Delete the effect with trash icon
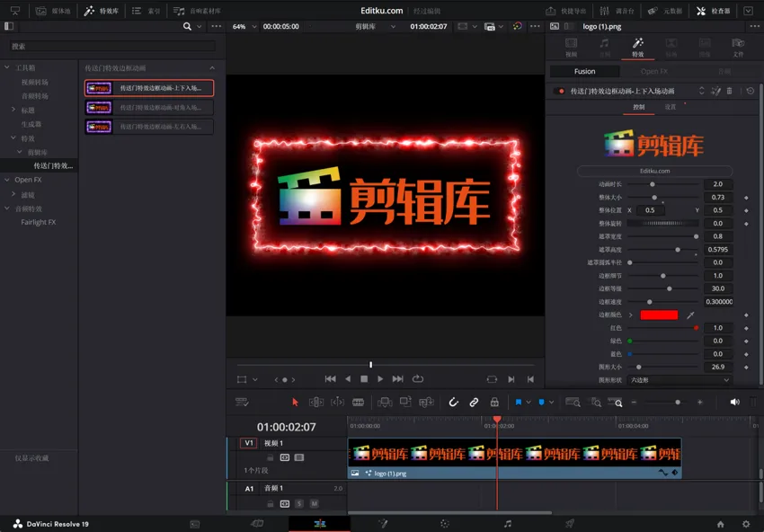 729,91
